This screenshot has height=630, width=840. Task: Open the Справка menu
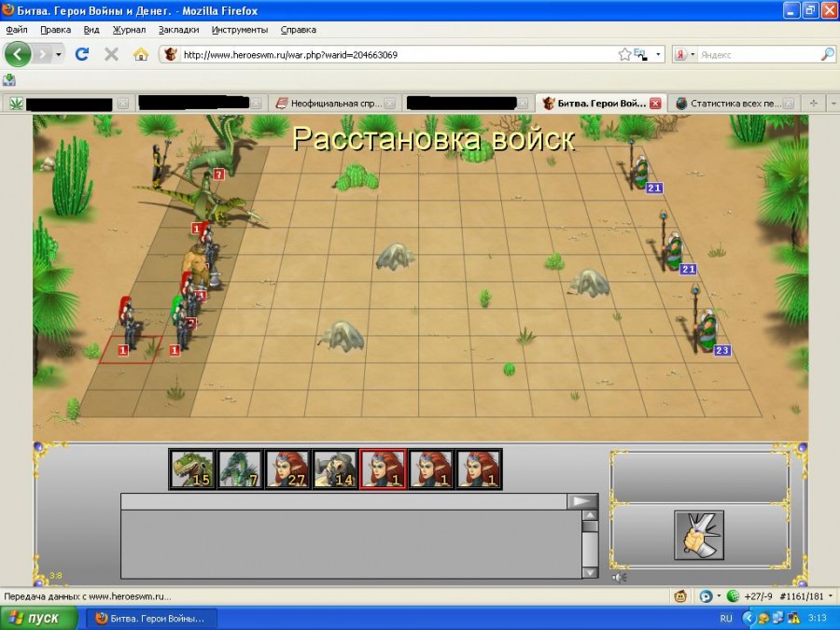299,30
